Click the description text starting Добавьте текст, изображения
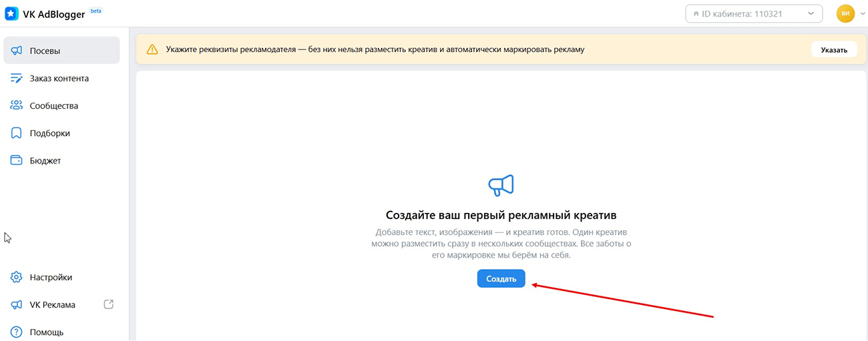Image resolution: width=868 pixels, height=341 pixels. point(501,244)
